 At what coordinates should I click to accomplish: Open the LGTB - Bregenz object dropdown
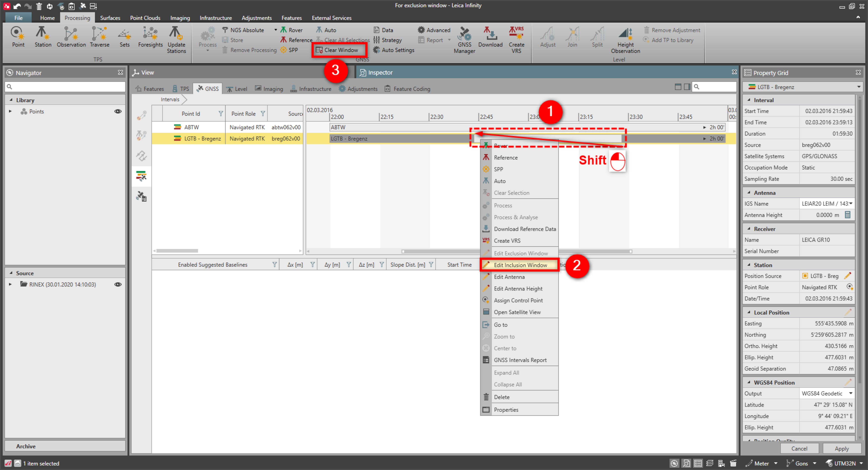859,87
